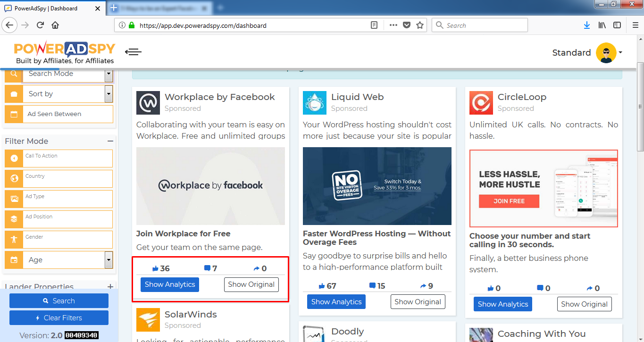Click the SolarWinds logo icon
Screen dimensions: 644x342
click(148, 320)
